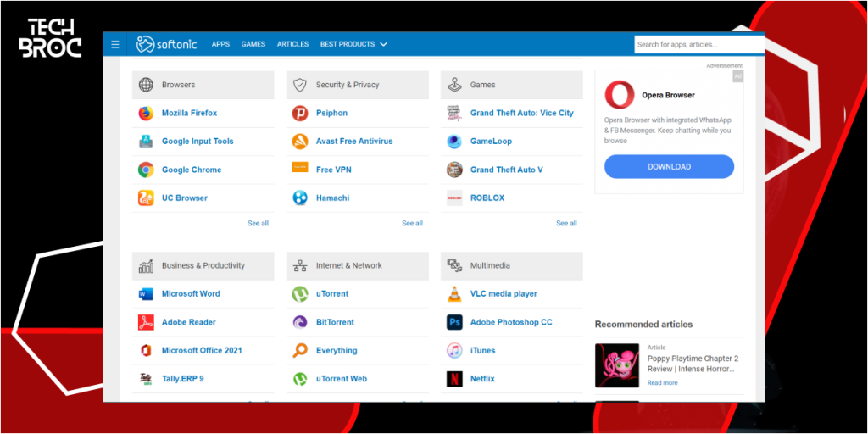Click the Mozilla Firefox icon

coord(146,113)
